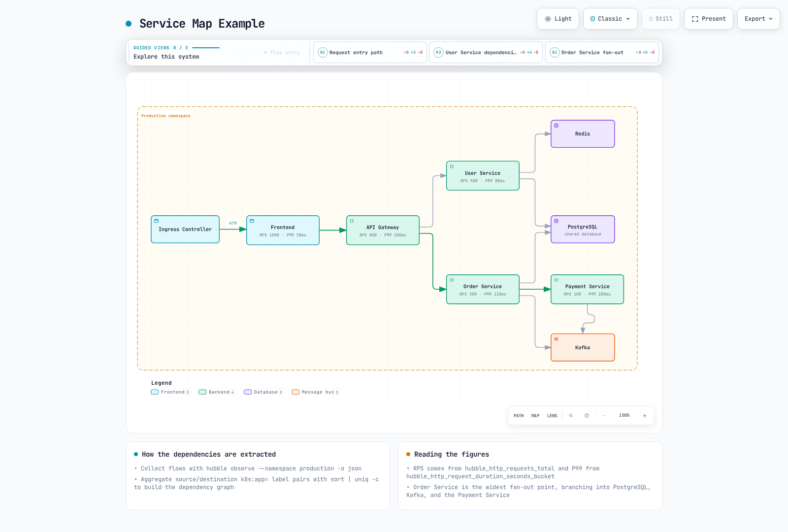Viewport: 788px width, 532px height.
Task: Select guided view 03 Order Service fan-out
Action: (x=602, y=52)
